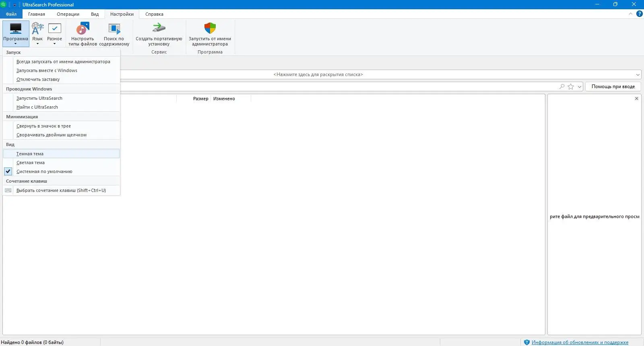This screenshot has width=644, height=346.
Task: Sort by the Изменено column header
Action: point(224,99)
